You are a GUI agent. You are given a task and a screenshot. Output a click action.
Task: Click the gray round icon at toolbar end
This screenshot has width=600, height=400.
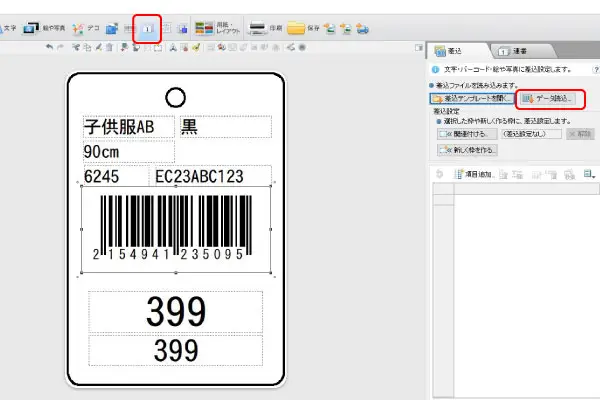[x=302, y=47]
